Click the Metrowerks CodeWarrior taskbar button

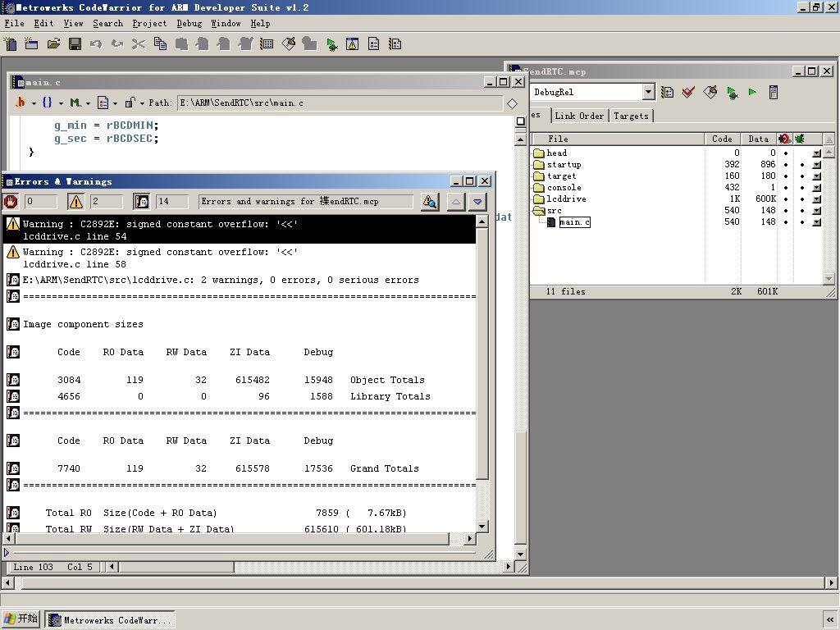pos(110,620)
